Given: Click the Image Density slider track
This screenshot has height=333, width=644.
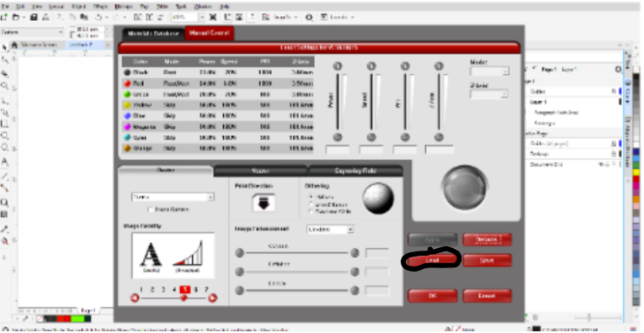Looking at the screenshot, I should click(x=173, y=299).
